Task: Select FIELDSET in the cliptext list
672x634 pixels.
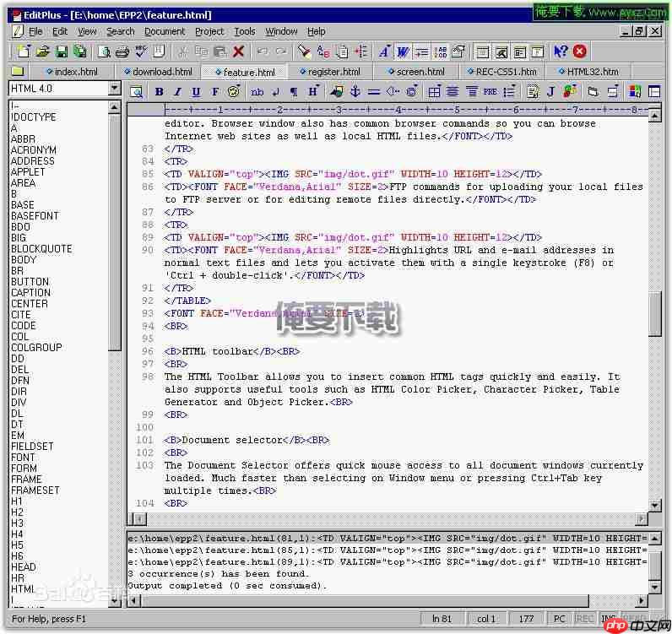Action: click(x=32, y=447)
